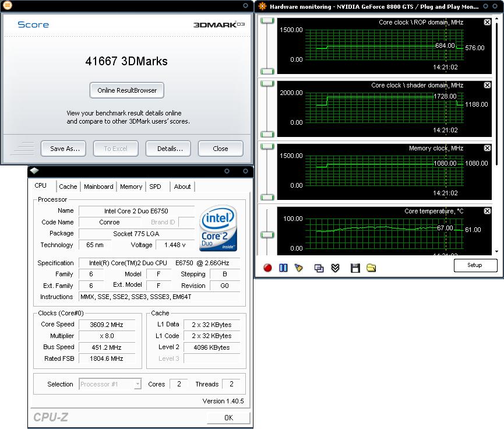Click slider handle of Core temperature graph
504x429 pixels.
coord(267,235)
